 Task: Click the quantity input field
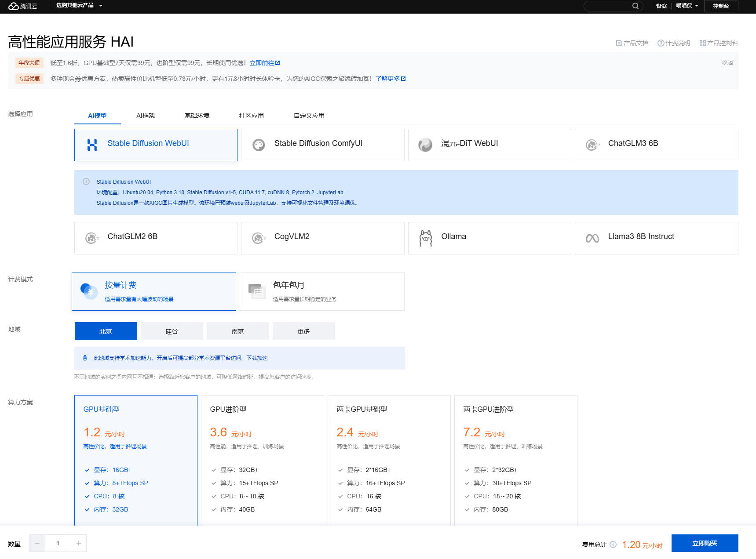[58, 543]
